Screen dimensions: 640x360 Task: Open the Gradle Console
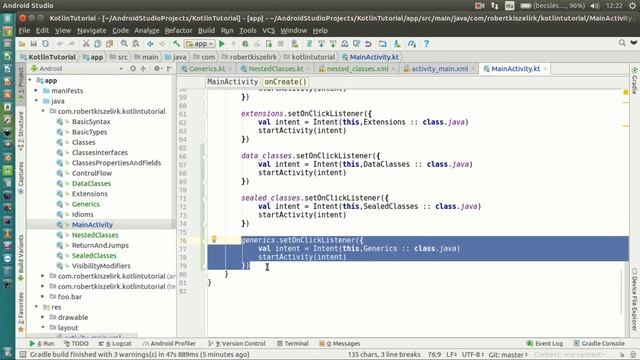point(599,344)
